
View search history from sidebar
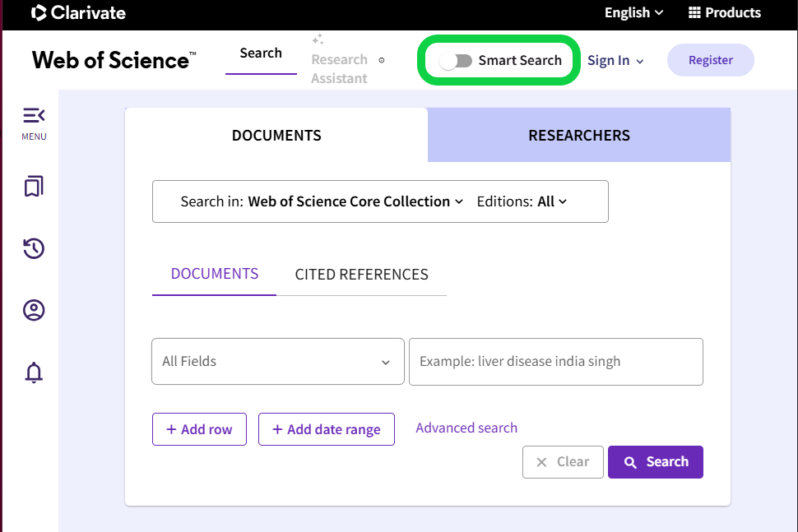coord(33,248)
